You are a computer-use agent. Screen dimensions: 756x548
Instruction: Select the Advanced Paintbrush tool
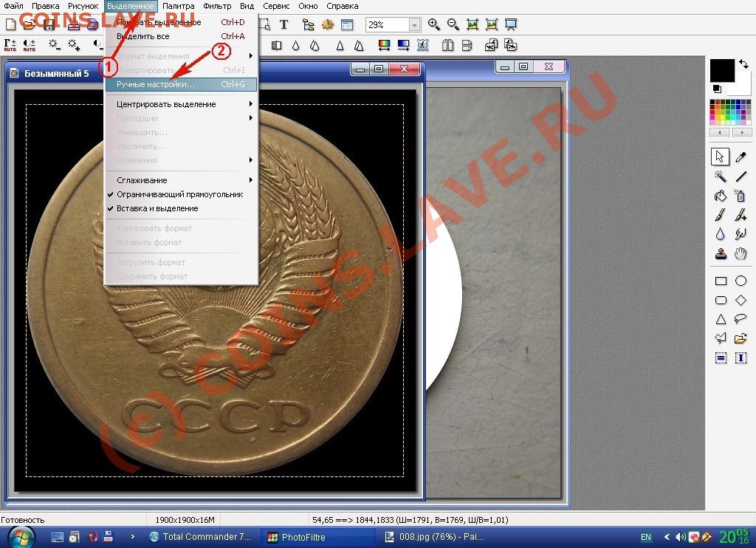tap(740, 215)
